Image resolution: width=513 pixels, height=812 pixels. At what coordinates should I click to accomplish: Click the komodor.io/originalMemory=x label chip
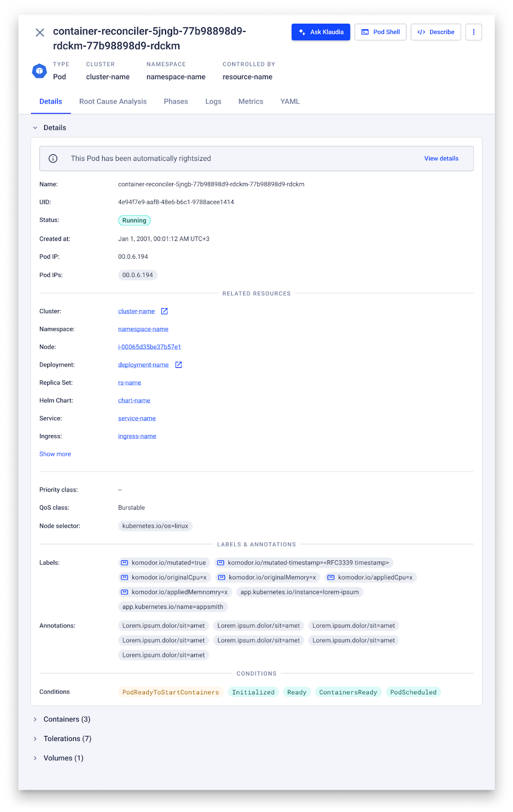tap(267, 578)
